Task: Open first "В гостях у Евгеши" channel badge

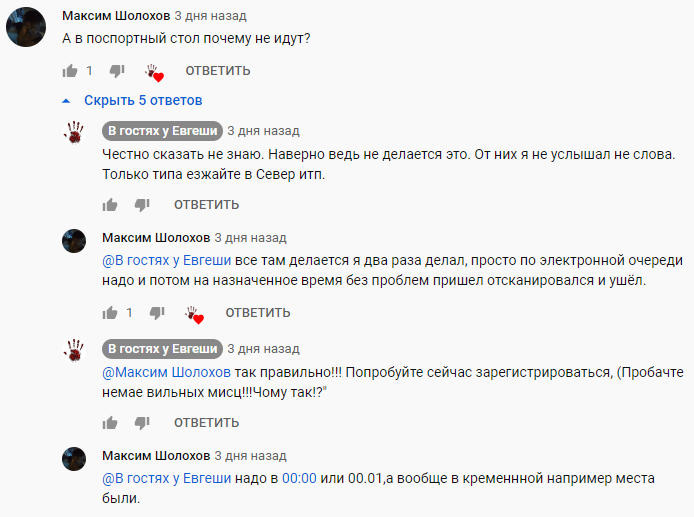Action: pos(162,130)
